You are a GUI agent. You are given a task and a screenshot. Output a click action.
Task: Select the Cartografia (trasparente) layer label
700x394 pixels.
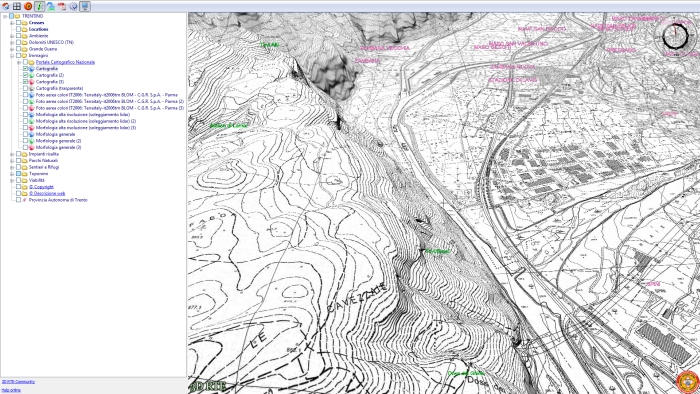pyautogui.click(x=59, y=88)
